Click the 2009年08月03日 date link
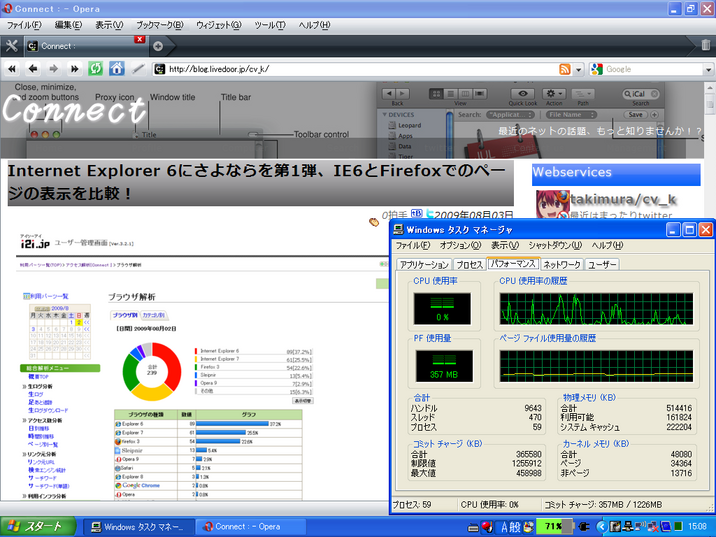716x537 pixels. coord(474,215)
